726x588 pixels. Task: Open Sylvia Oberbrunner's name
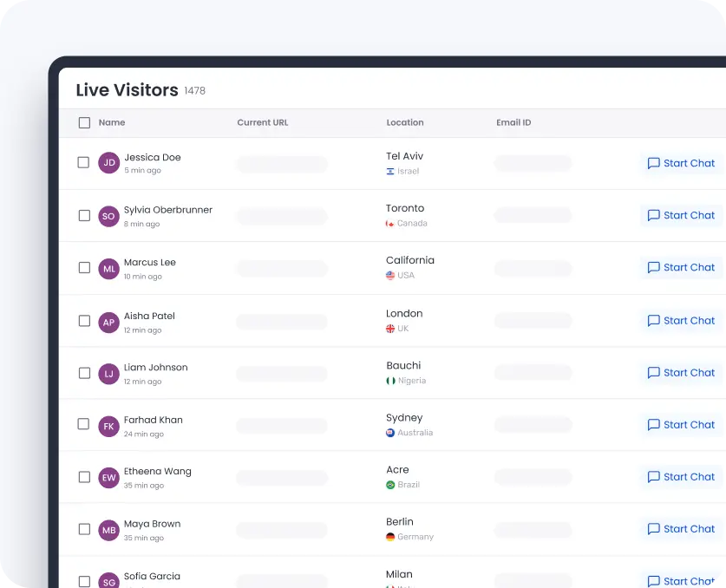(168, 210)
